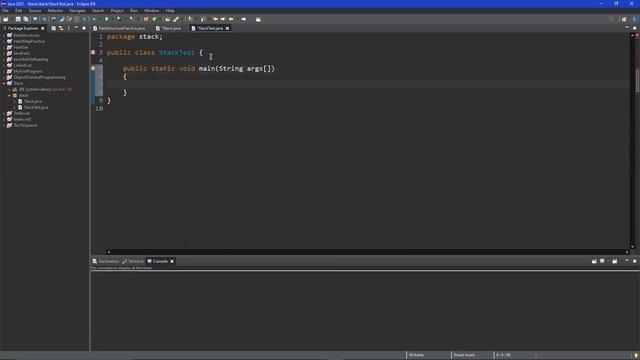
Task: Click the Save All toolbar icon
Action: [26, 19]
